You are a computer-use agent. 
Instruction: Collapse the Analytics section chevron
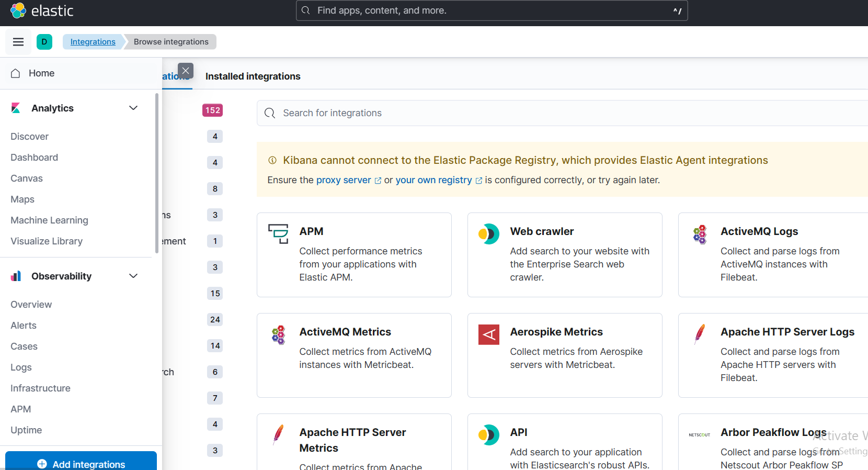point(133,108)
